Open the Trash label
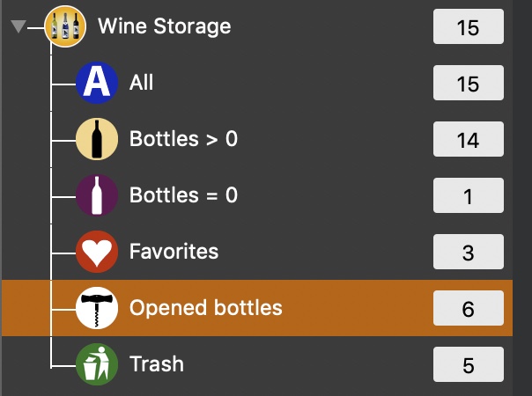Screen dimensions: 532x396 coord(157,364)
